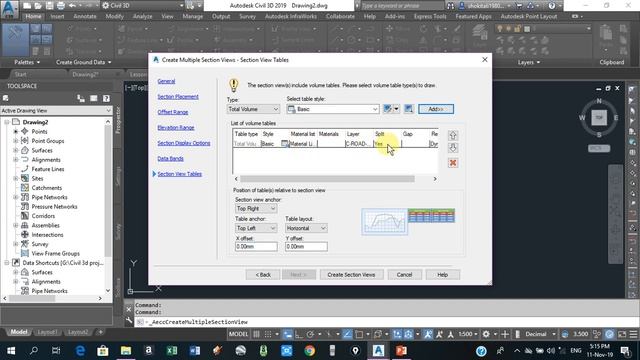Click the Help button in the dialog
This screenshot has width=640, height=360.
pyautogui.click(x=442, y=275)
